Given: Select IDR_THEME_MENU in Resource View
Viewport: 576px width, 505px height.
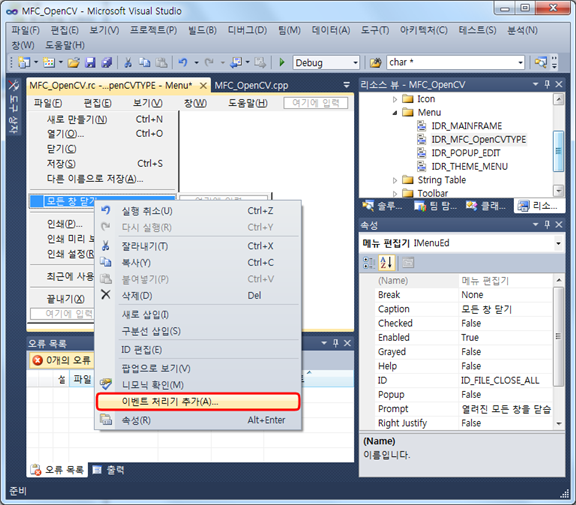Looking at the screenshot, I should pyautogui.click(x=469, y=166).
